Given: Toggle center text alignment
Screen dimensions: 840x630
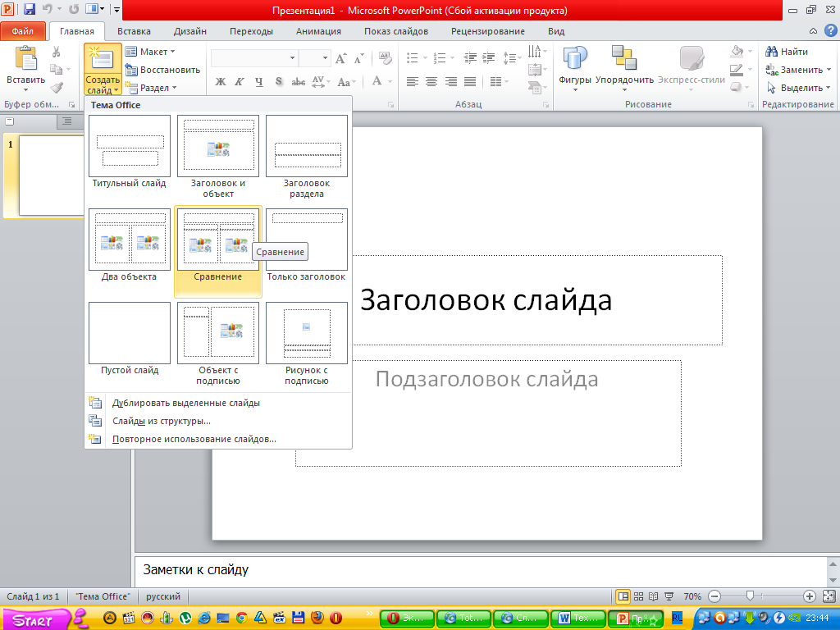Looking at the screenshot, I should point(431,81).
